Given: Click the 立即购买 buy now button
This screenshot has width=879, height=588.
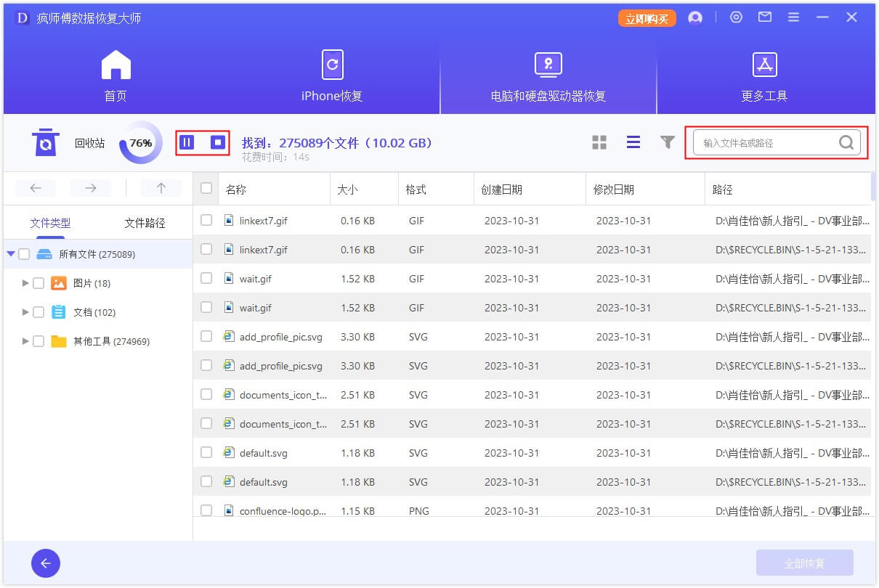Looking at the screenshot, I should [x=647, y=18].
